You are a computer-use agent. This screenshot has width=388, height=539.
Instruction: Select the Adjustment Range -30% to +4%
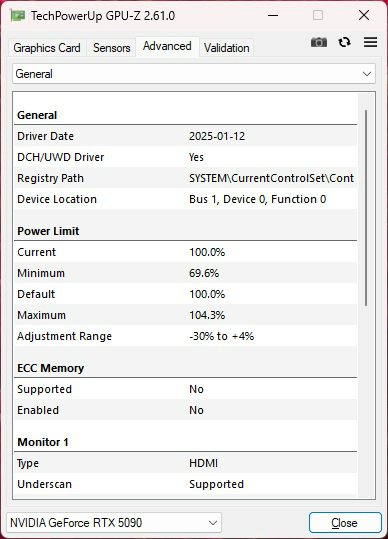click(221, 336)
